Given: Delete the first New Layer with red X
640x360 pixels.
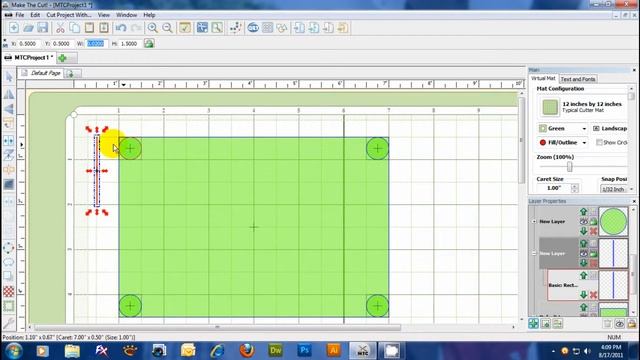Looking at the screenshot, I should [x=593, y=231].
